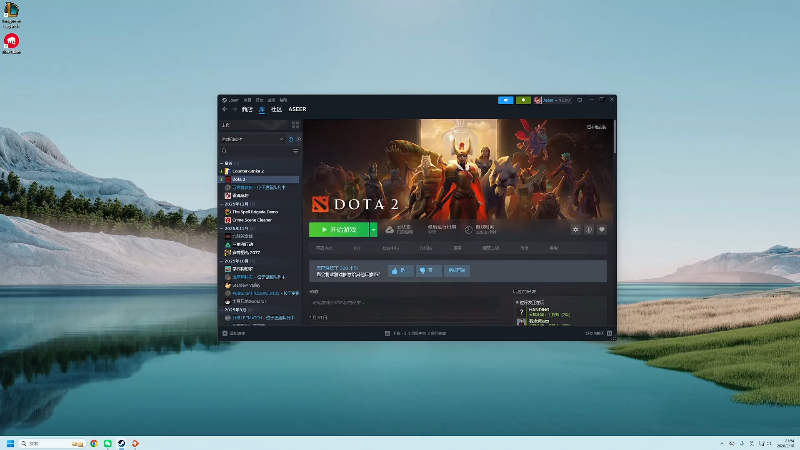Collapse the group below Crime Scene Cleaner
Screen dimensions: 800x450
pyautogui.click(x=221, y=228)
